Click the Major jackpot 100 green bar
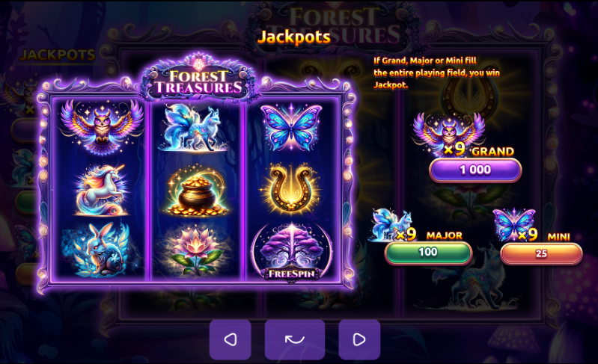Viewport: 598px width, 364px height. click(428, 253)
